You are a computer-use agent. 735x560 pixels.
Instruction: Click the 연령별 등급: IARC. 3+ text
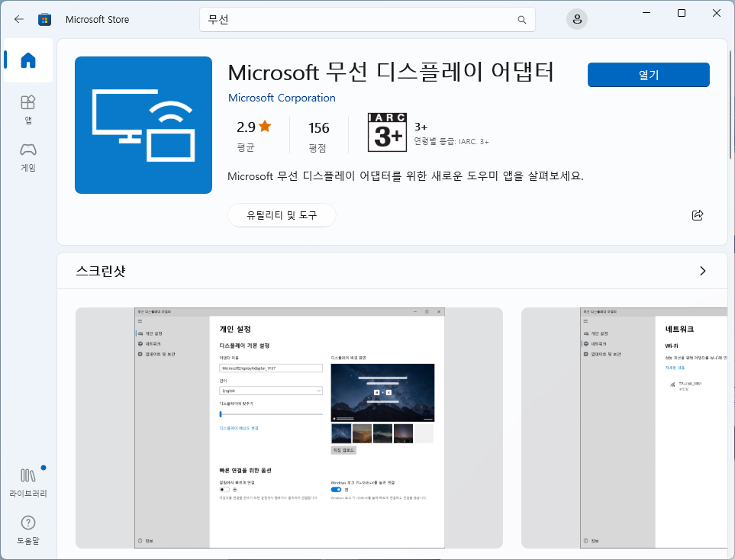[451, 141]
